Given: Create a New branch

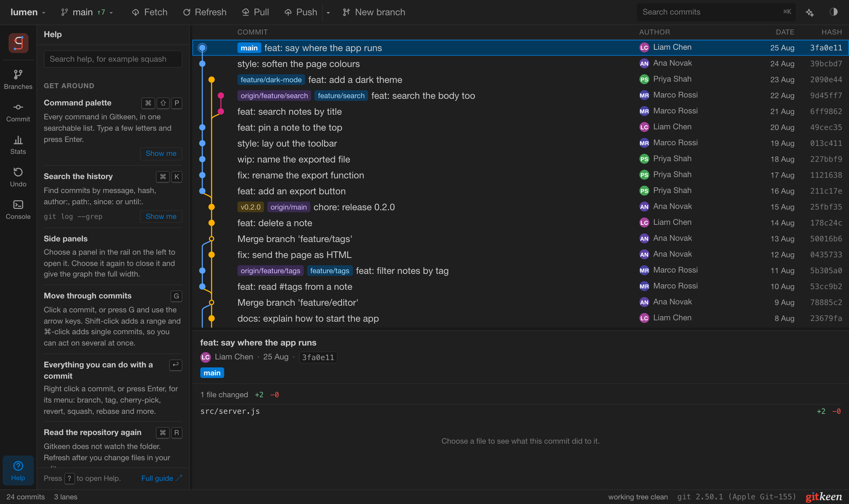Looking at the screenshot, I should 374,12.
